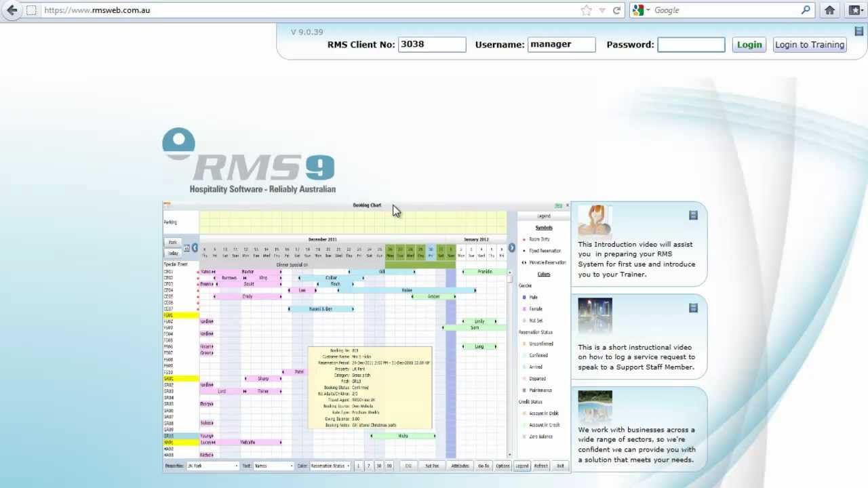Focus the Password field

coord(691,45)
